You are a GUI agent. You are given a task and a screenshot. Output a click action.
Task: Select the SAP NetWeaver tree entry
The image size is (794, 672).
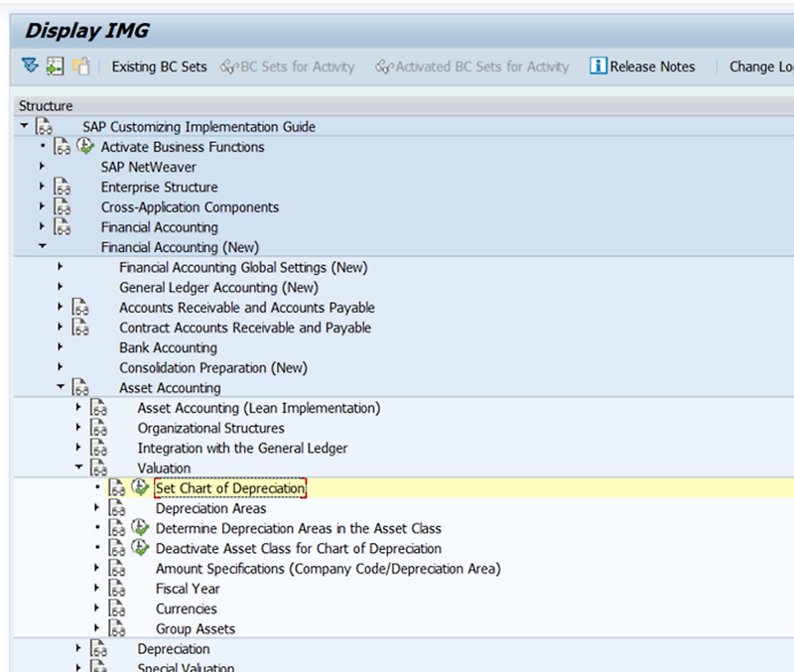(148, 167)
